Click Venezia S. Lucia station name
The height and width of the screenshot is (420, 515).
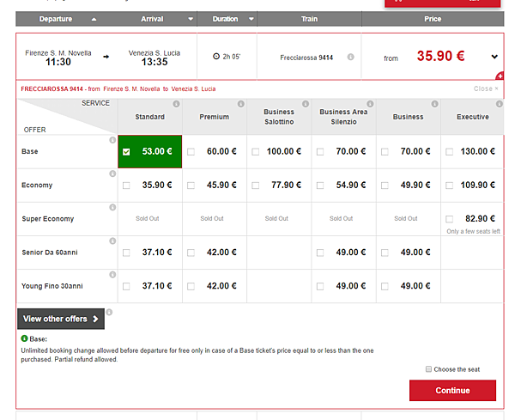point(154,53)
